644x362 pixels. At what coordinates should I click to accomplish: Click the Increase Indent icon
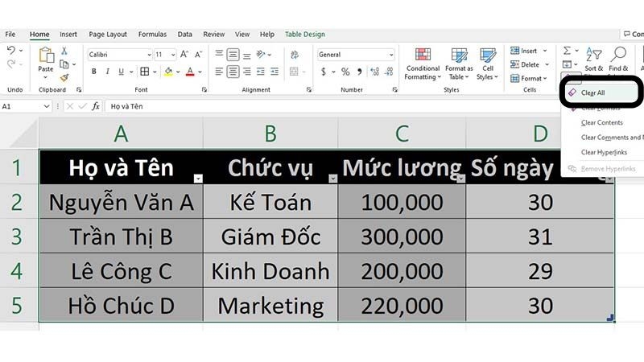(275, 72)
